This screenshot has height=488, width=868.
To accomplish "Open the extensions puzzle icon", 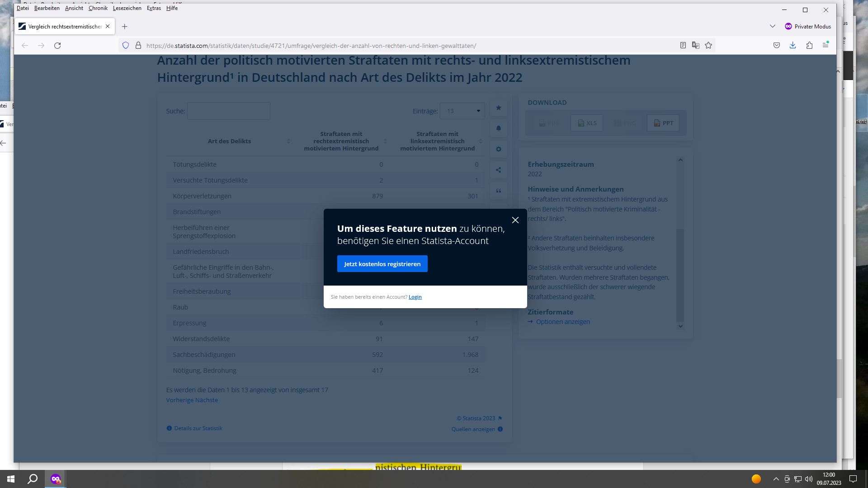I will (x=809, y=45).
